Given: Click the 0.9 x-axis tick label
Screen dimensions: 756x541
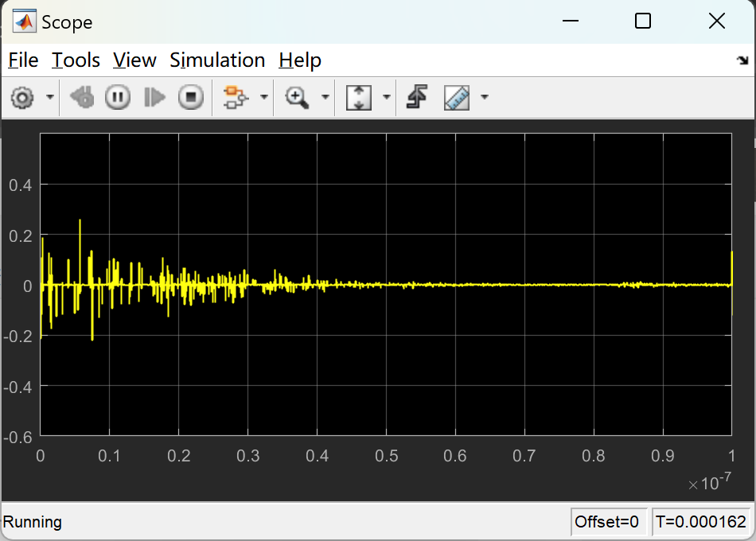Looking at the screenshot, I should [x=663, y=456].
